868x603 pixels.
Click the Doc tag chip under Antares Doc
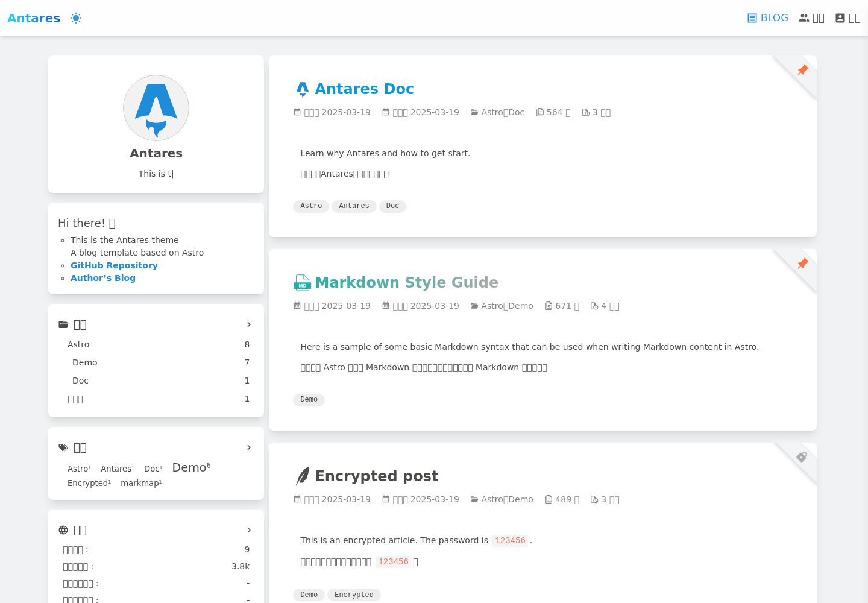[x=392, y=206]
